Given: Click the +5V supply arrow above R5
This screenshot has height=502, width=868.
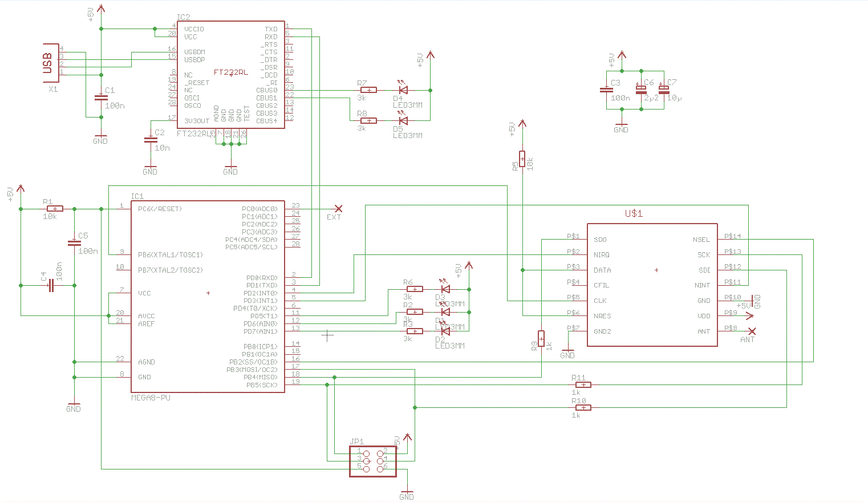Looking at the screenshot, I should tap(522, 123).
